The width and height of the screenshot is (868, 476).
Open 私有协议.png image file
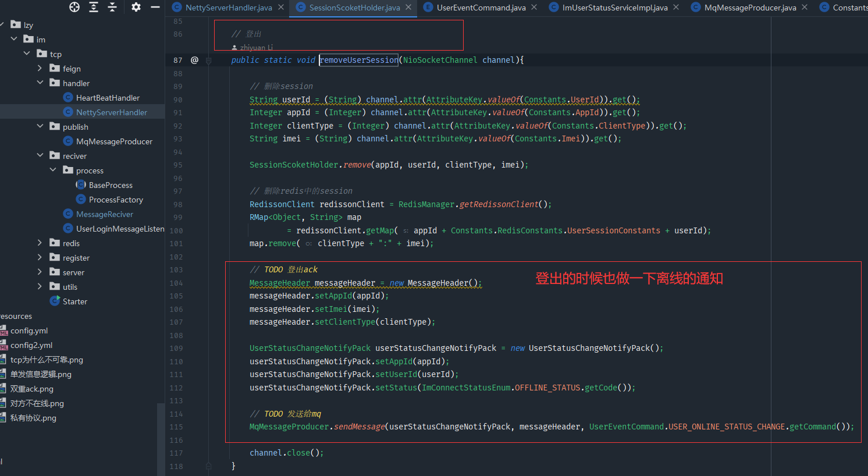[x=33, y=418]
